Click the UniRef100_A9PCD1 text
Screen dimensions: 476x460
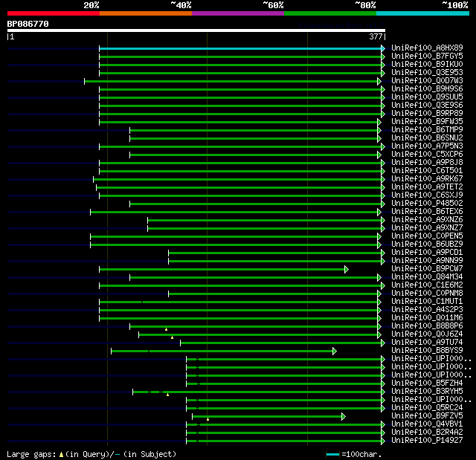tap(427, 253)
